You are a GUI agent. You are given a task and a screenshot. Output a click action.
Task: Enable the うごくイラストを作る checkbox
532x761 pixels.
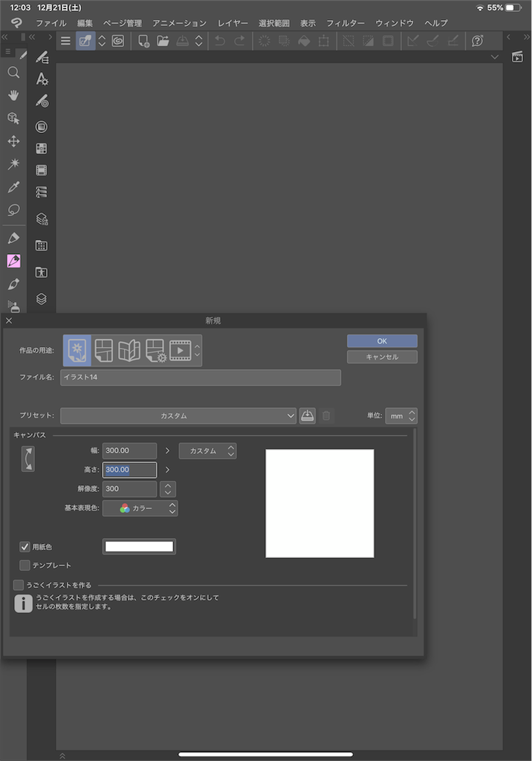click(x=19, y=585)
